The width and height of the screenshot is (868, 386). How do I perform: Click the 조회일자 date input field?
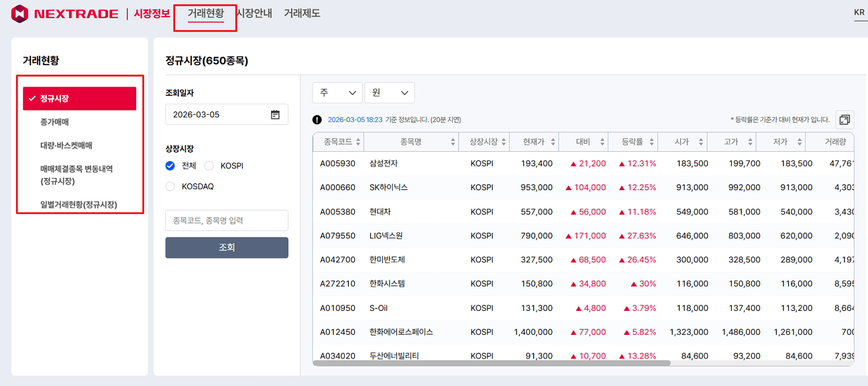(227, 114)
